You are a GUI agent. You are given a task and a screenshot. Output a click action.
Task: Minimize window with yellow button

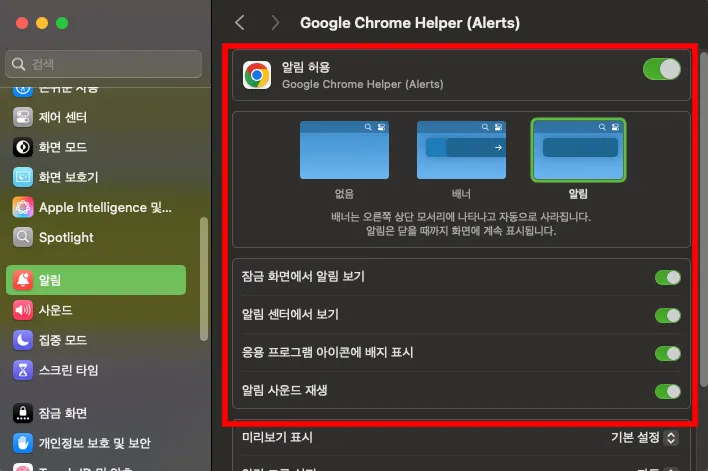tap(42, 23)
